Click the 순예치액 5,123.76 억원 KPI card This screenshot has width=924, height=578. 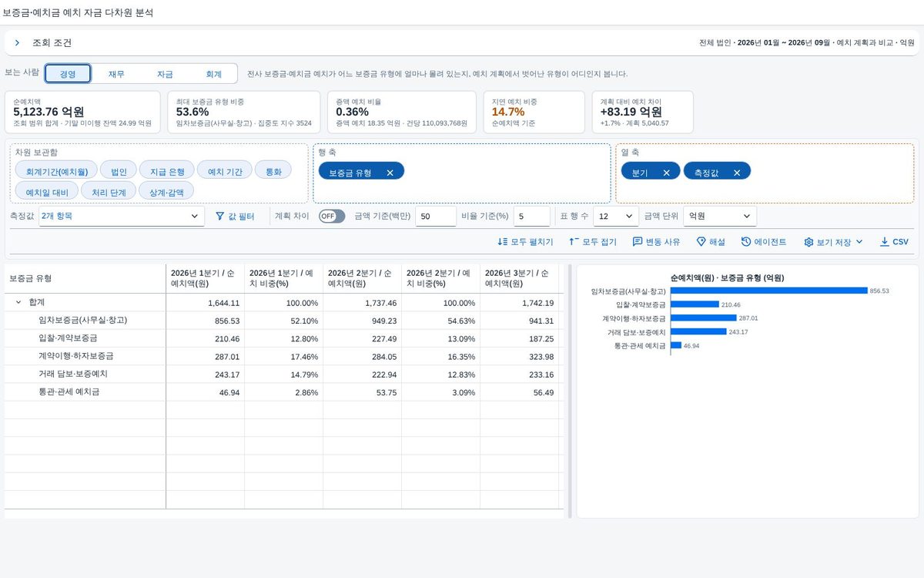tap(82, 113)
